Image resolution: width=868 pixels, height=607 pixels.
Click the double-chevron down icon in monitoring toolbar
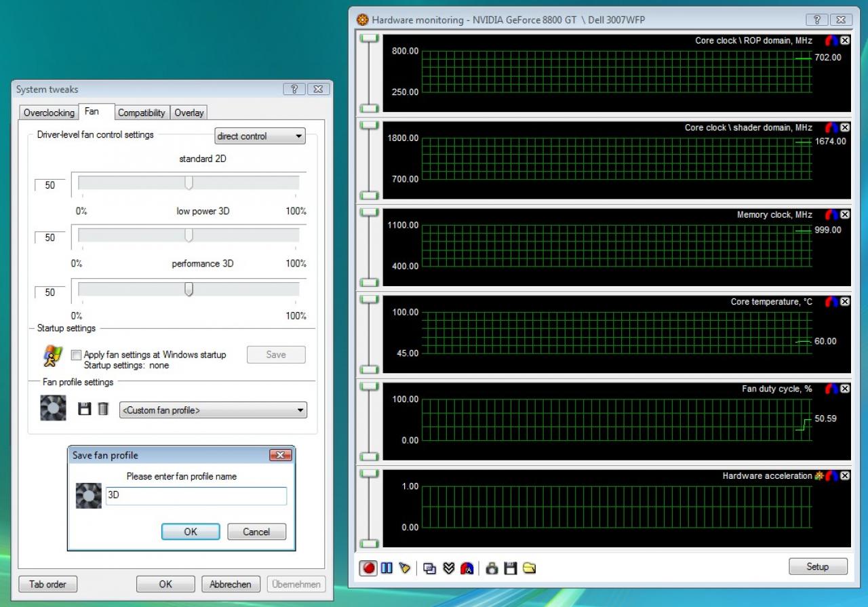point(448,568)
